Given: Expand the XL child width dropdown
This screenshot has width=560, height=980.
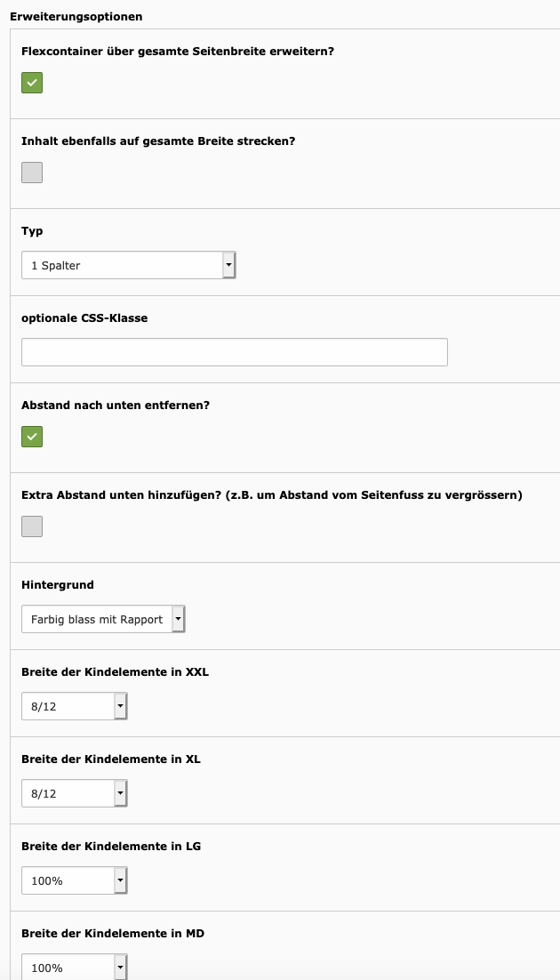Looking at the screenshot, I should 75,793.
